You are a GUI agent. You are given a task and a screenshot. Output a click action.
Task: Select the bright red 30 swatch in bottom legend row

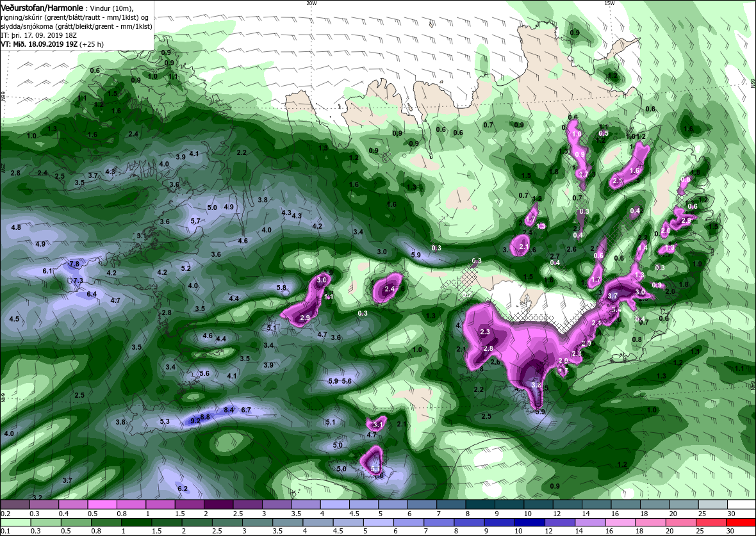click(741, 523)
